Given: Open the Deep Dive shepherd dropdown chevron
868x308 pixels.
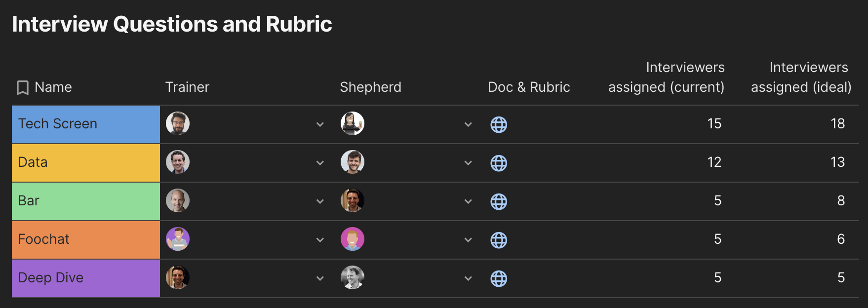Looking at the screenshot, I should pyautogui.click(x=468, y=278).
